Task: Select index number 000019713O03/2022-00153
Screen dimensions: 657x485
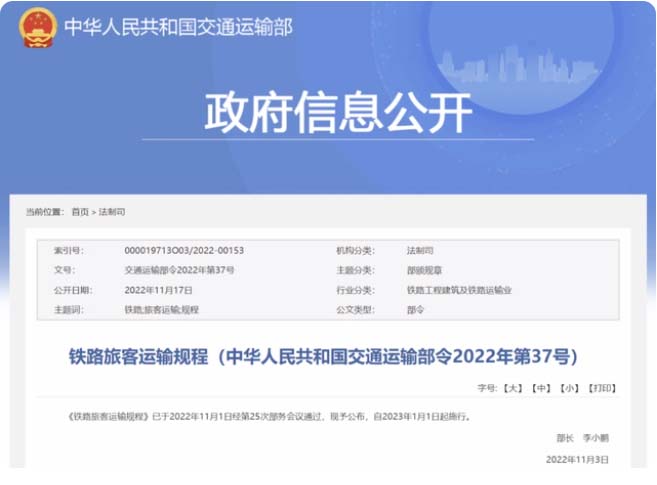Action: 184,250
